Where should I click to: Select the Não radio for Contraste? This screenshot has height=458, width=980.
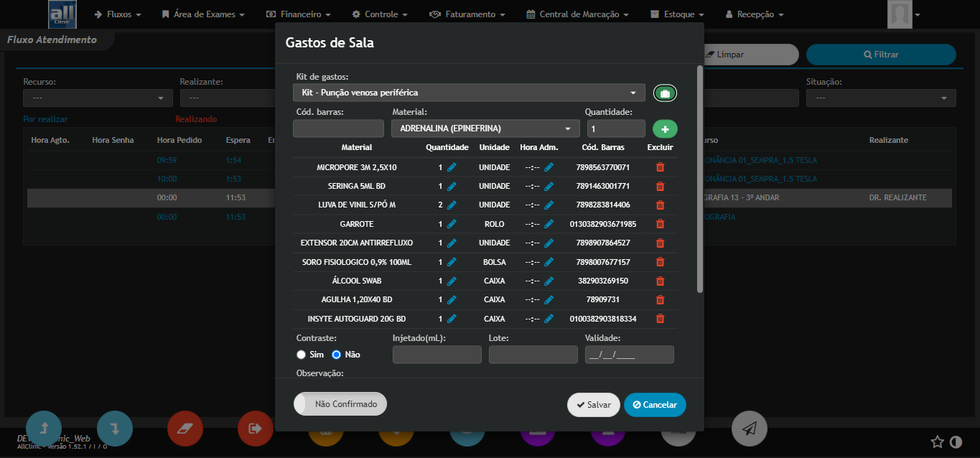tap(335, 354)
